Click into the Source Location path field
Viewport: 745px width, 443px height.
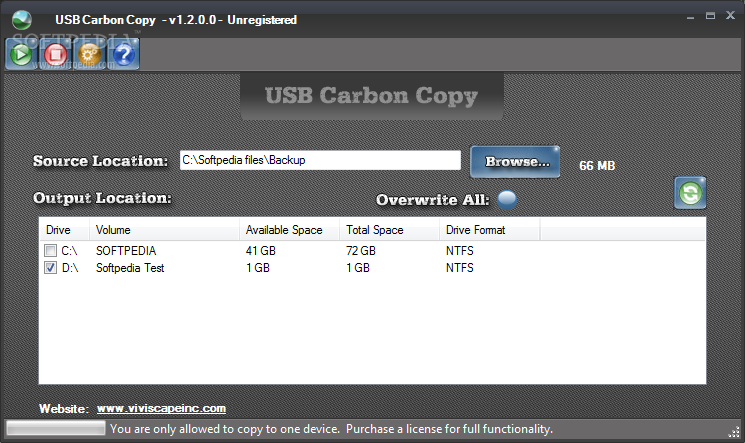[320, 160]
